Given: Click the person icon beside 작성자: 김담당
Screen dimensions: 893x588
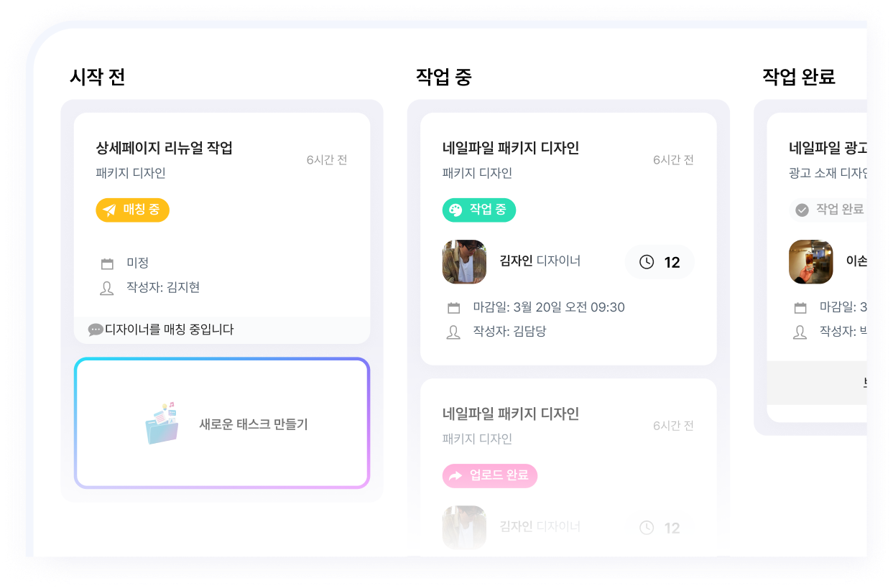Looking at the screenshot, I should coord(453,332).
